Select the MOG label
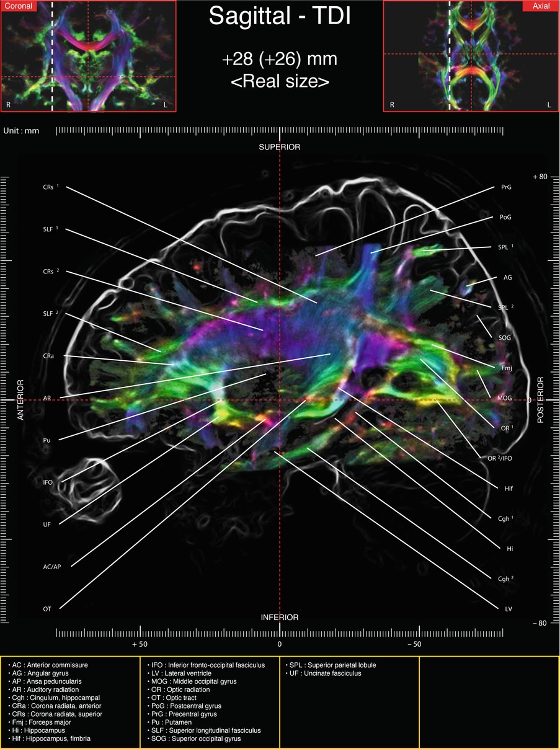The height and width of the screenshot is (749, 560). (x=504, y=397)
